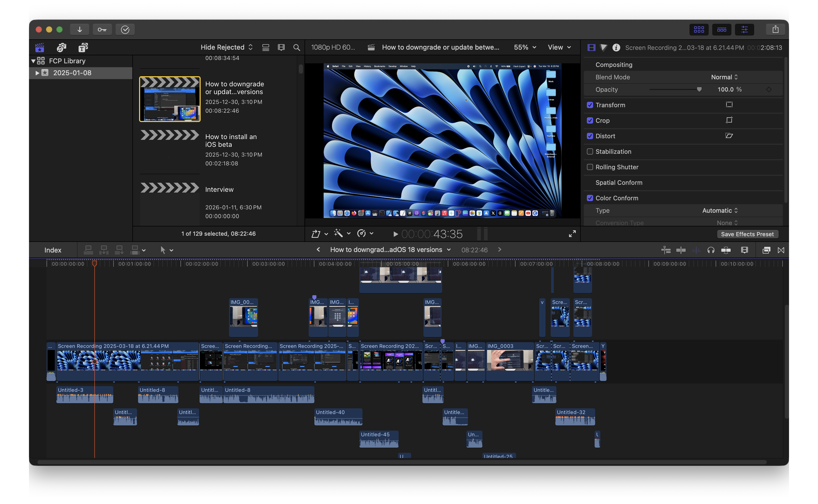Open the timeline Index panel
This screenshot has height=504, width=818.
(53, 250)
